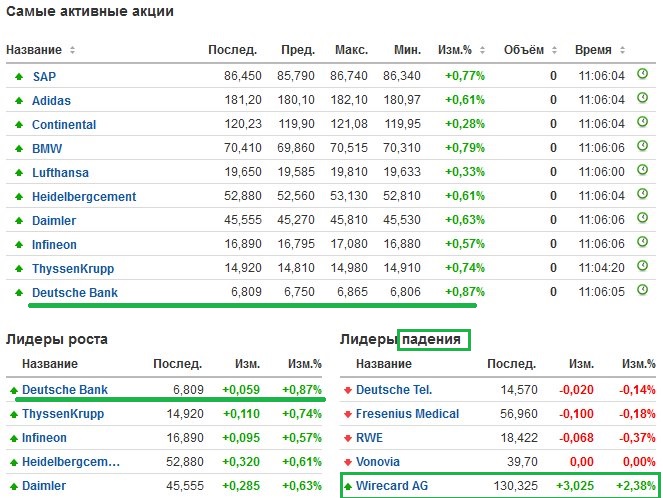Open Heidelbergcement stock link in main table
This screenshot has width=663, height=498.
tap(84, 197)
